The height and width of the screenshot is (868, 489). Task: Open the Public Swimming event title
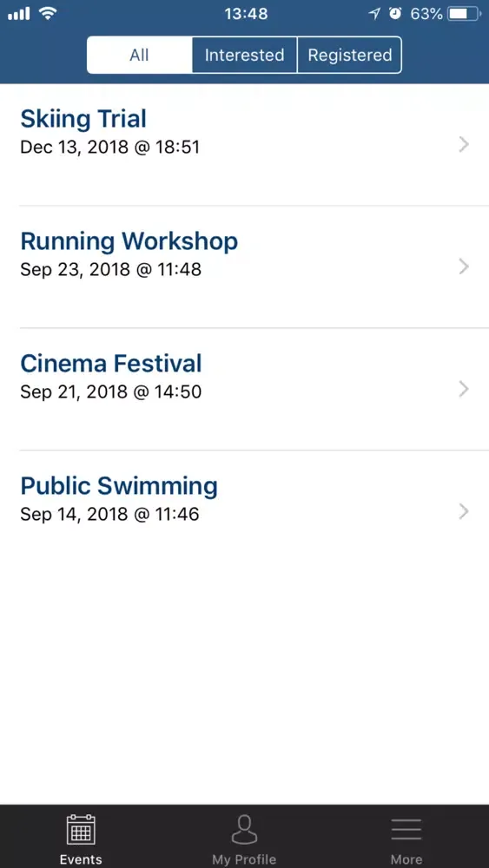pos(119,486)
